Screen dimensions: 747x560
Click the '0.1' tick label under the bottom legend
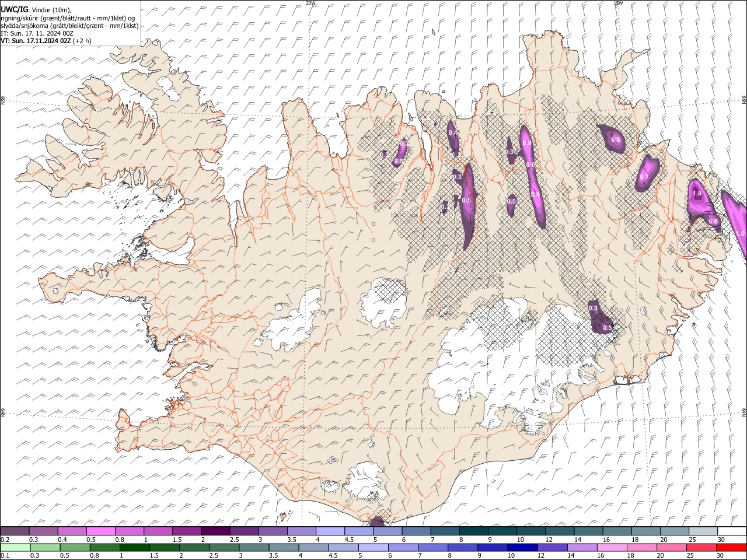[5, 555]
